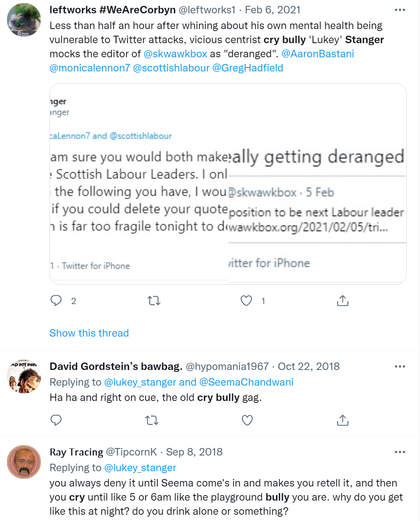Open the leftworks profile avatar
The image size is (420, 521).
point(24,20)
